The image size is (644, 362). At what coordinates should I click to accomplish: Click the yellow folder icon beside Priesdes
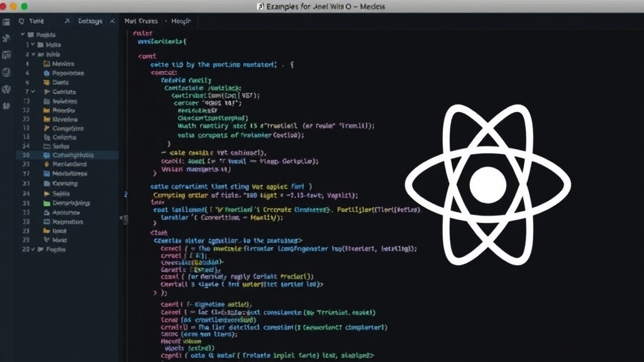(x=47, y=111)
